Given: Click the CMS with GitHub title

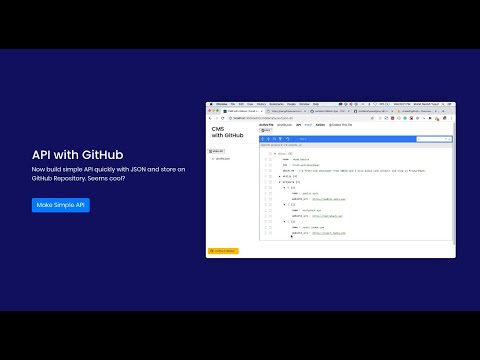Looking at the screenshot, I should (227, 132).
